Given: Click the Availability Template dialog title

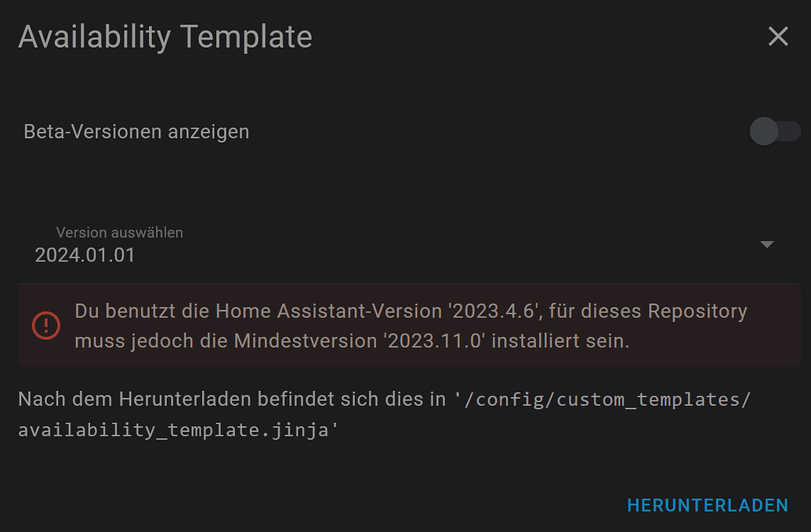Looking at the screenshot, I should pos(165,36).
